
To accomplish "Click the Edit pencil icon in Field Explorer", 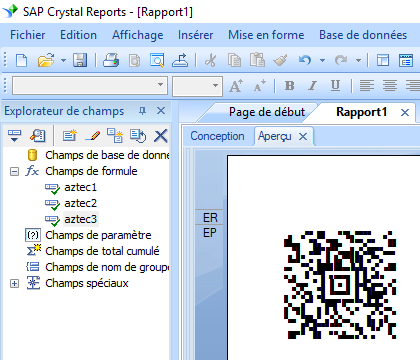I will pyautogui.click(x=92, y=136).
